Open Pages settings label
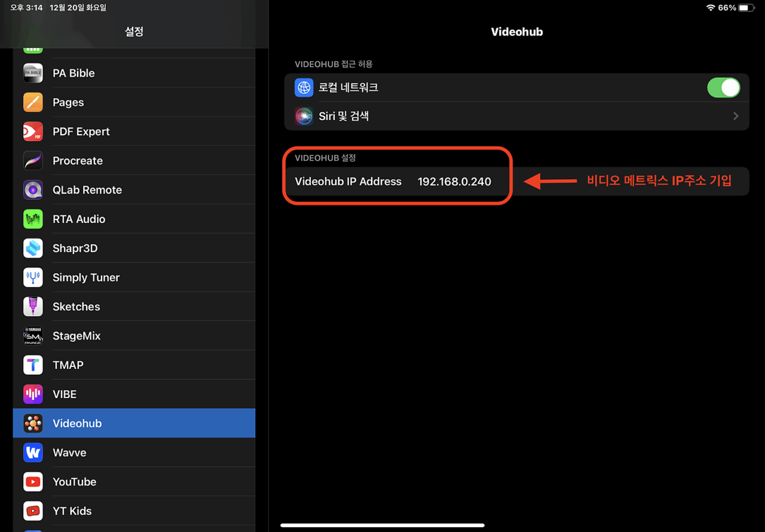Image resolution: width=765 pixels, height=532 pixels. click(x=68, y=102)
